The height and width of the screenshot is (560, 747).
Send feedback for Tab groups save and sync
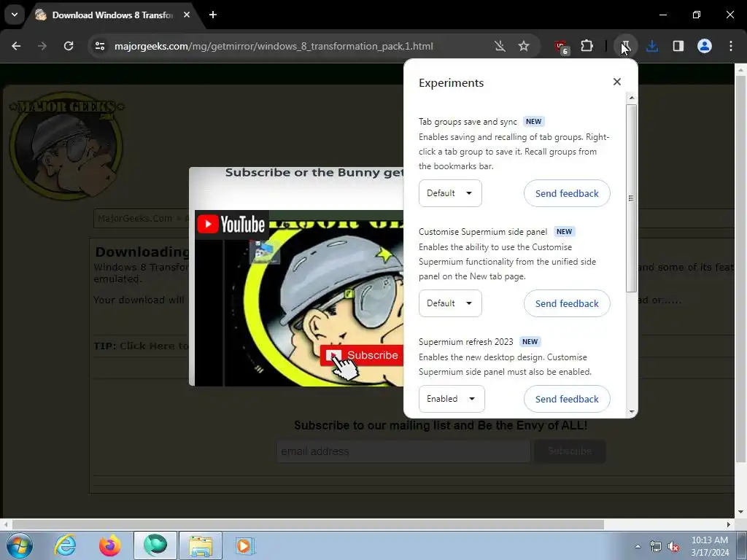(x=567, y=193)
